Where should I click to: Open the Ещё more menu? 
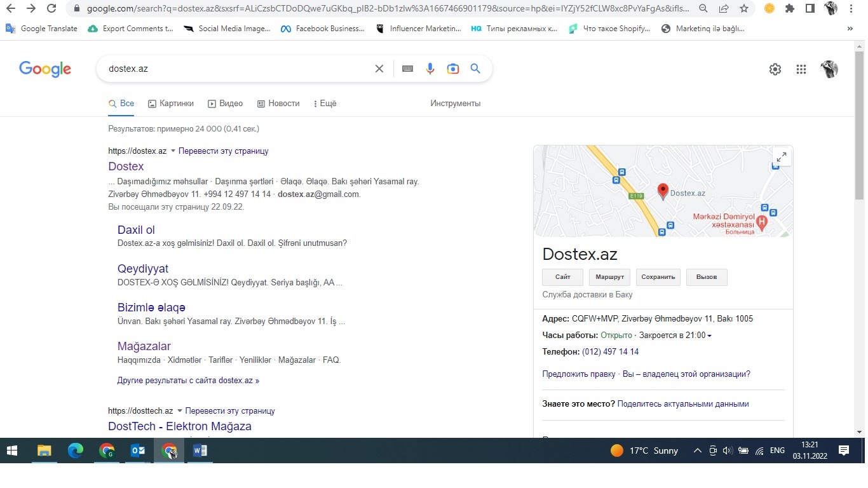click(x=325, y=104)
